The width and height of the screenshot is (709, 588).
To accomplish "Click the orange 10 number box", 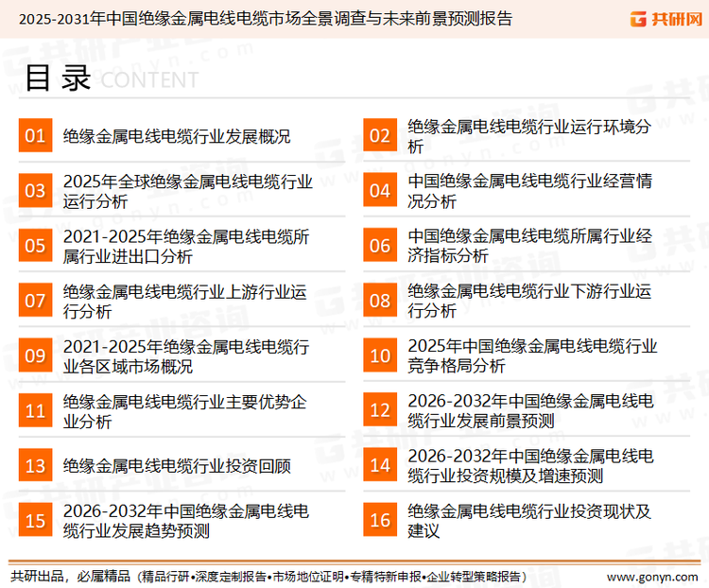I will click(380, 355).
